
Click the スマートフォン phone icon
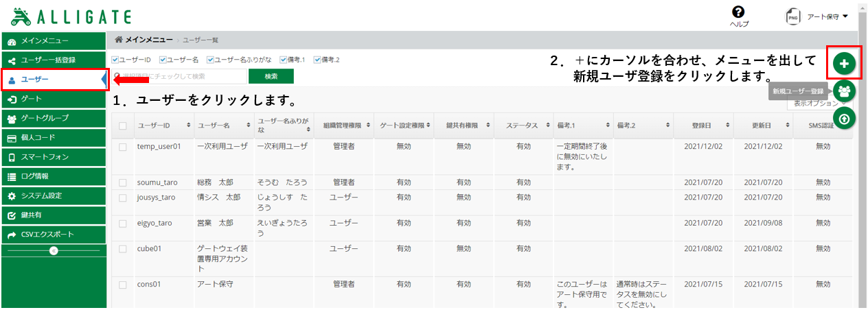12,157
